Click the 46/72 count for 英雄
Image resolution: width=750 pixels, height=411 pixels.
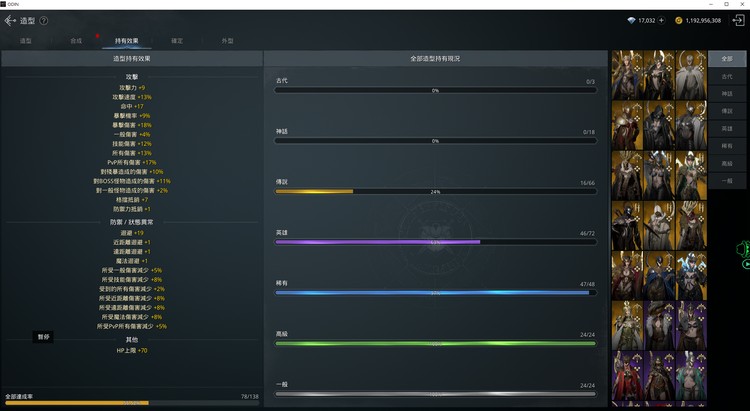[x=587, y=233]
